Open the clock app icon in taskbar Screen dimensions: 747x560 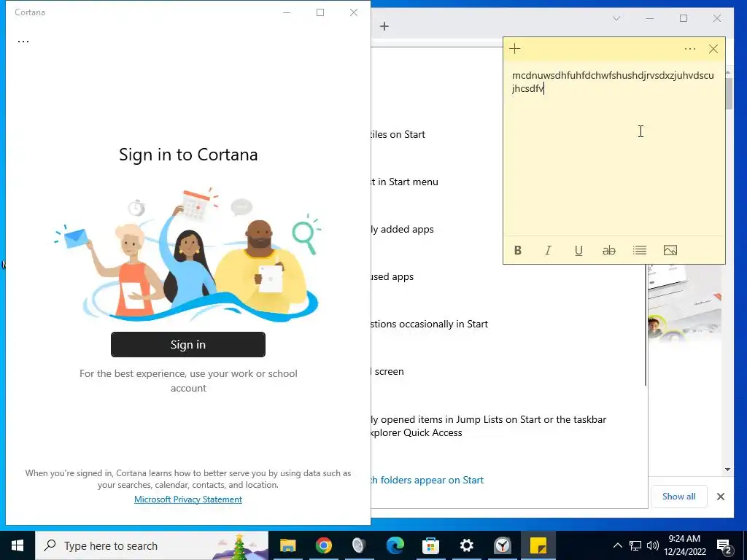coord(502,545)
